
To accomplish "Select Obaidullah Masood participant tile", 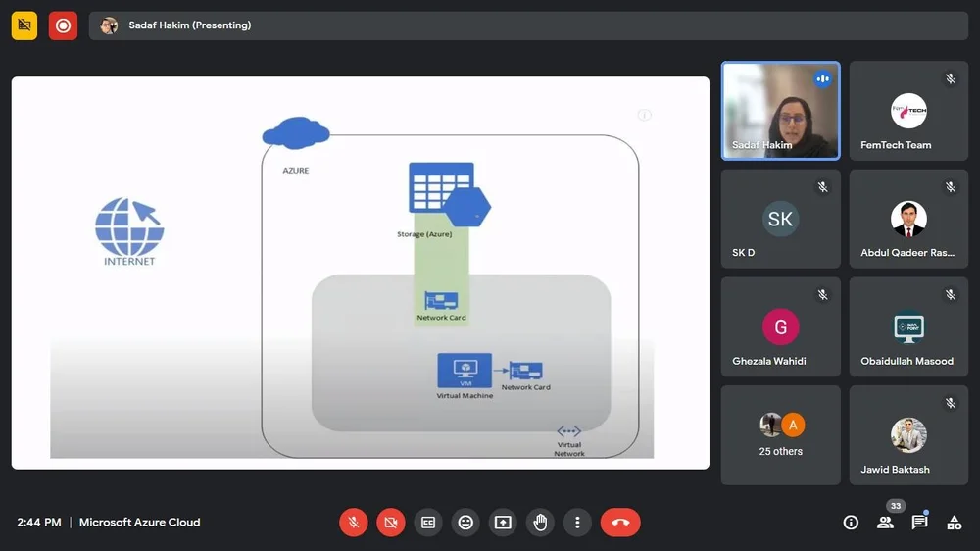I will pos(908,327).
